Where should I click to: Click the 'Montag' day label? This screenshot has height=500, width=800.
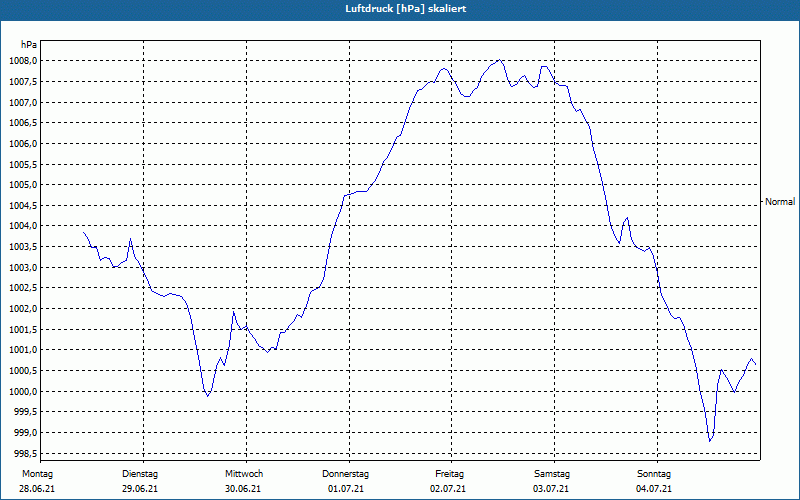coord(37,474)
